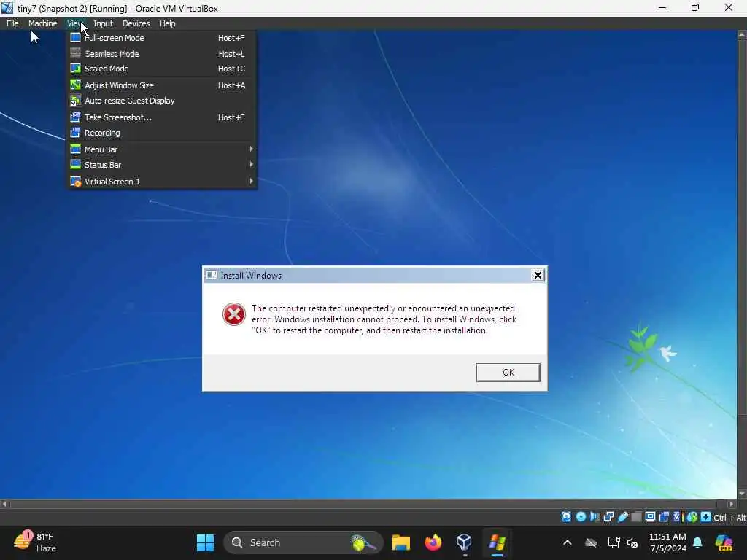Click the running tiny7 VM taskbar icon
The height and width of the screenshot is (560, 747).
497,542
